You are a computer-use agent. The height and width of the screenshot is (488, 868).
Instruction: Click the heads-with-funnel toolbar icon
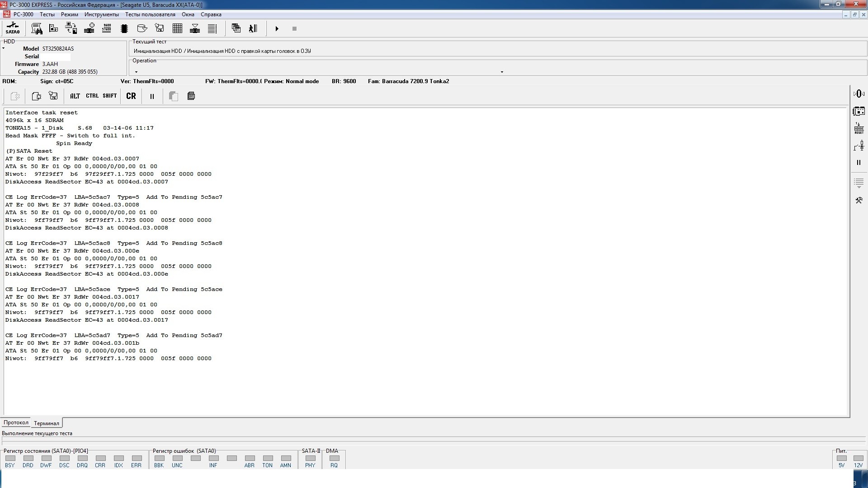[x=195, y=28]
